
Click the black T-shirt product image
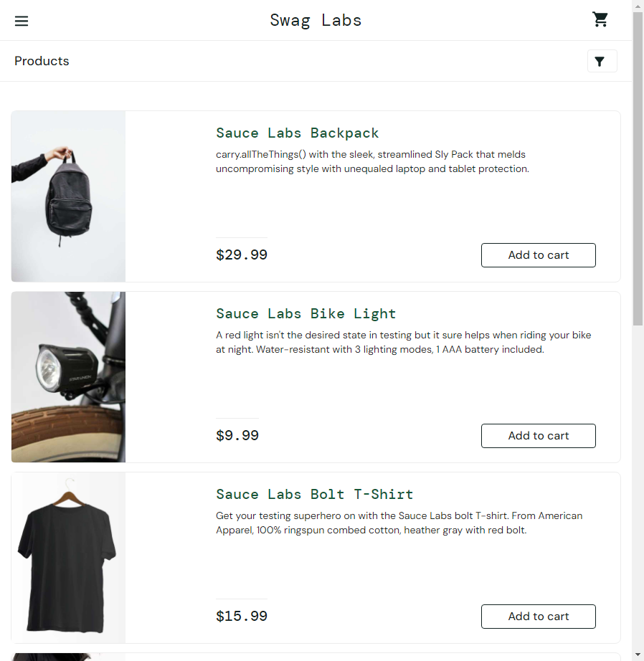click(x=68, y=558)
